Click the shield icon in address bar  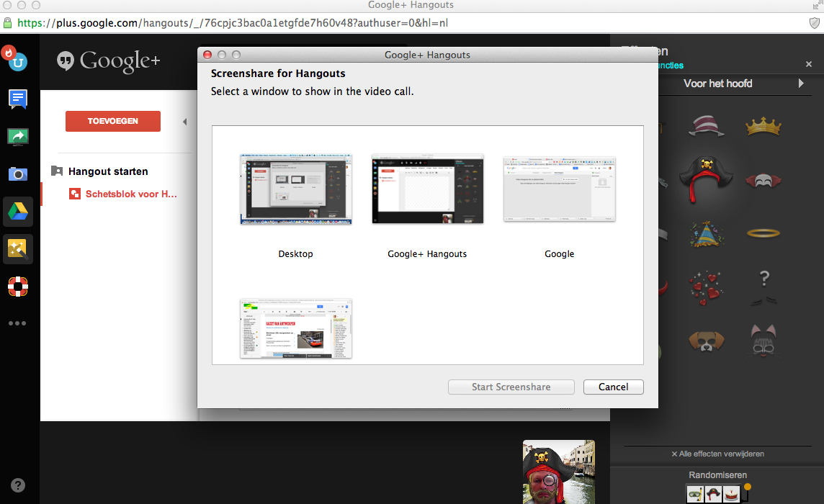(814, 23)
